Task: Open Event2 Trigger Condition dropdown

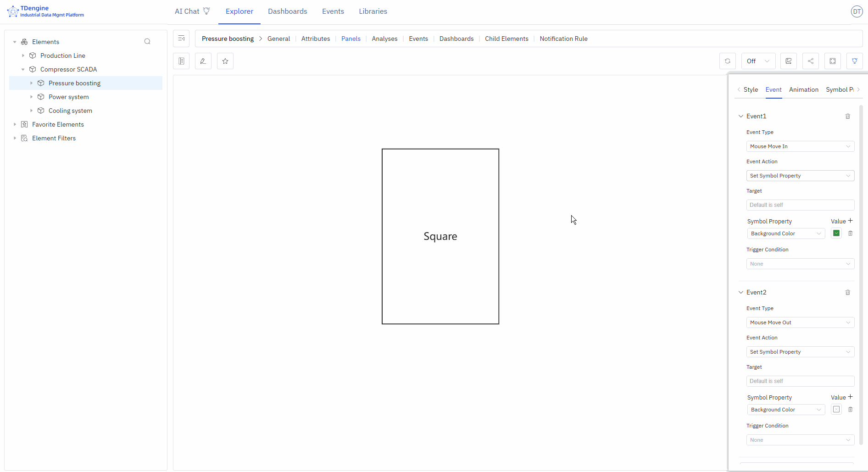Action: (x=800, y=440)
